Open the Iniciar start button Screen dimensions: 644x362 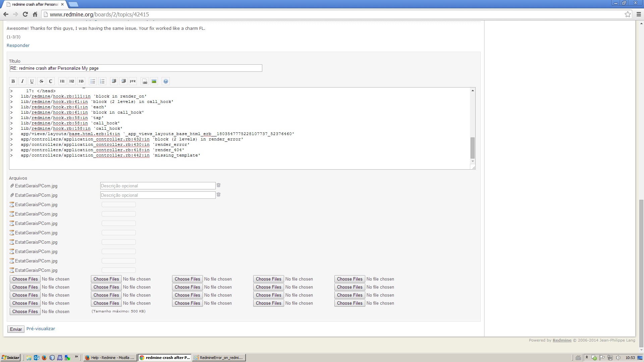[10, 358]
